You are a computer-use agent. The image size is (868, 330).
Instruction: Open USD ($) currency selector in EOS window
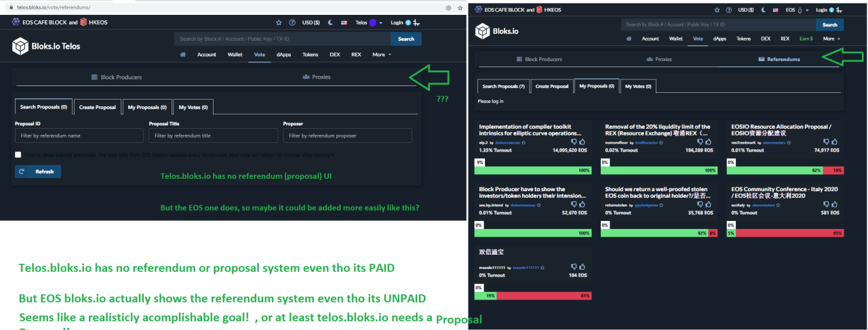coord(745,10)
